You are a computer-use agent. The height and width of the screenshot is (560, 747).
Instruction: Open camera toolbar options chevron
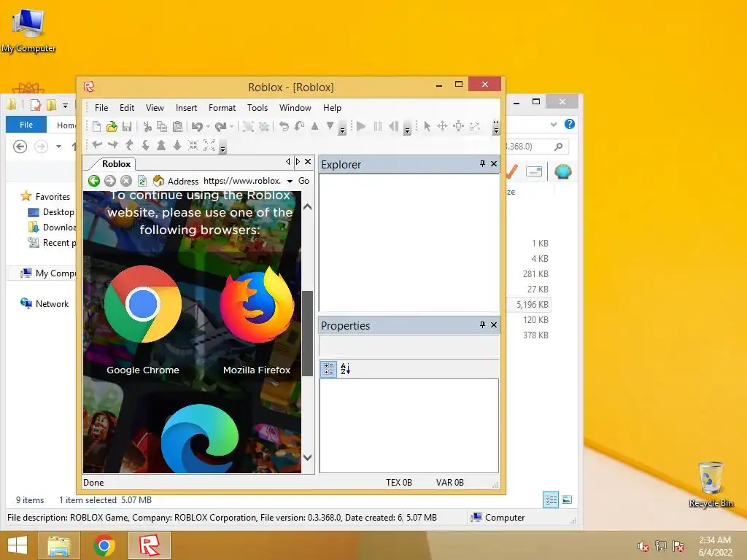222,147
